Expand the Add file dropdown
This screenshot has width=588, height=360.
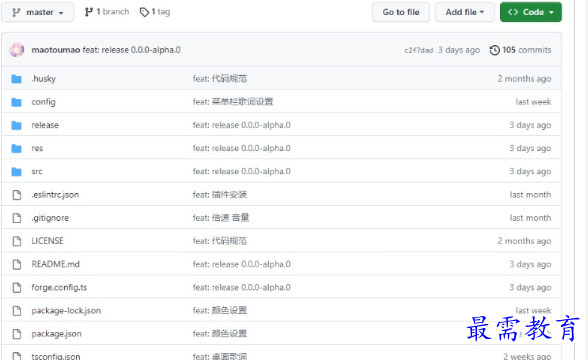click(x=465, y=12)
